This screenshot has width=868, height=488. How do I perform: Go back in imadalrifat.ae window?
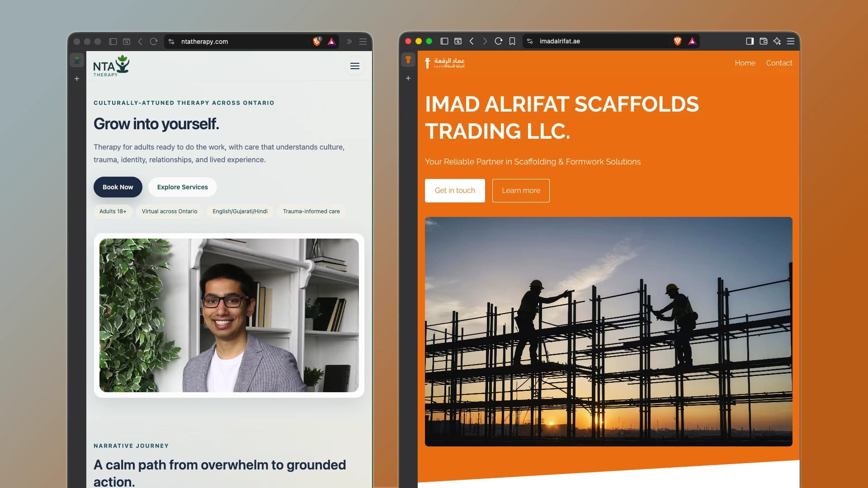point(472,41)
